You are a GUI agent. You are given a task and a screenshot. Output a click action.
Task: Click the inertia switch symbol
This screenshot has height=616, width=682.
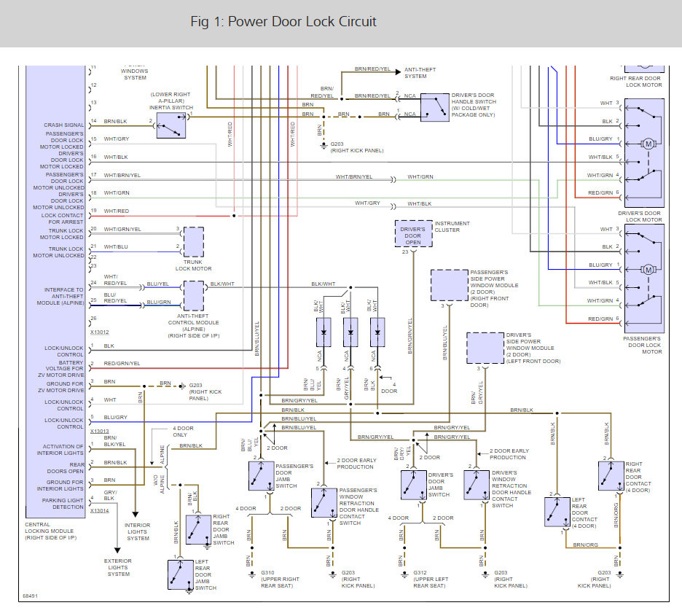[171, 125]
